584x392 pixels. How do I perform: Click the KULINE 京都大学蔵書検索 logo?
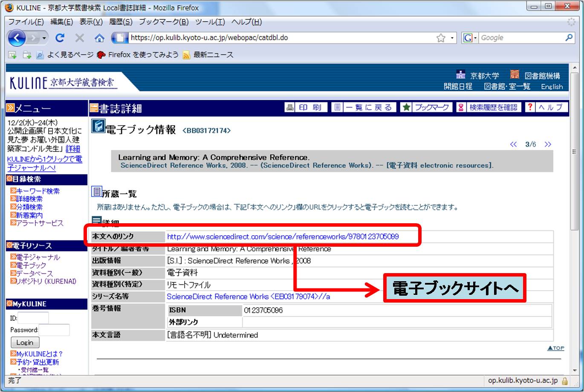(x=63, y=82)
